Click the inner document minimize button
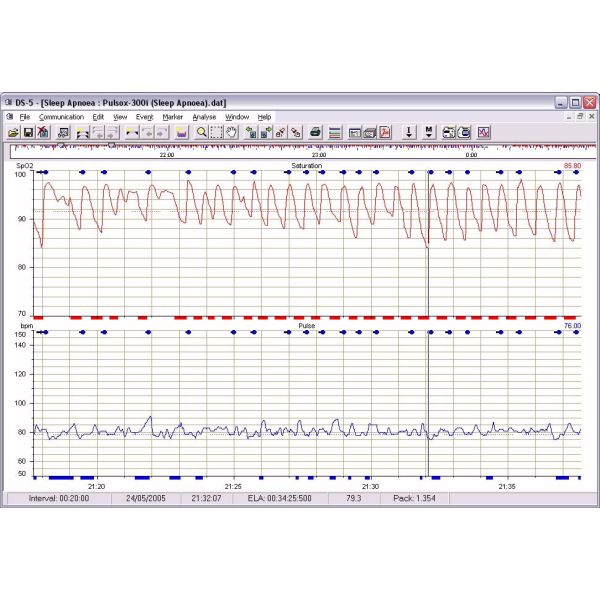This screenshot has height=600, width=600. tap(569, 116)
